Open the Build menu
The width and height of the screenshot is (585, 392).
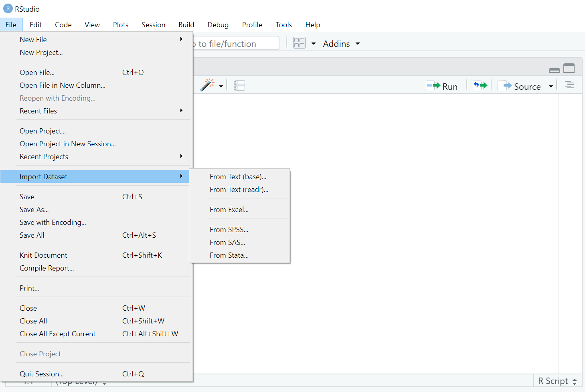[x=186, y=24]
